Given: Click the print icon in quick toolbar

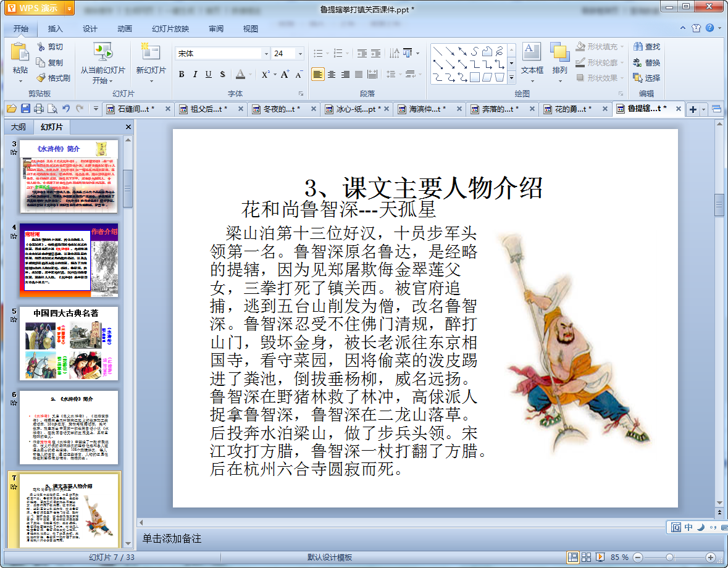Looking at the screenshot, I should (39, 109).
